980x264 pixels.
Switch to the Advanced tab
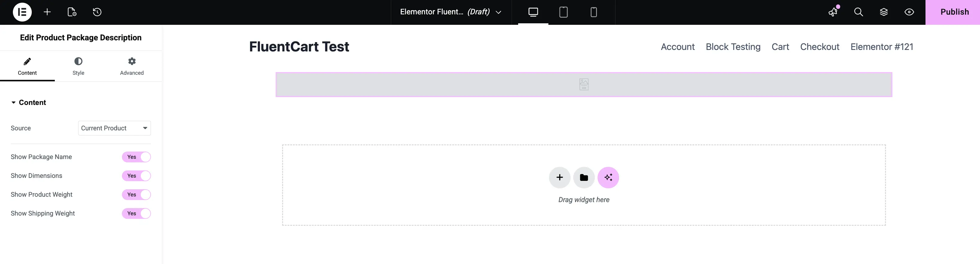(x=132, y=66)
